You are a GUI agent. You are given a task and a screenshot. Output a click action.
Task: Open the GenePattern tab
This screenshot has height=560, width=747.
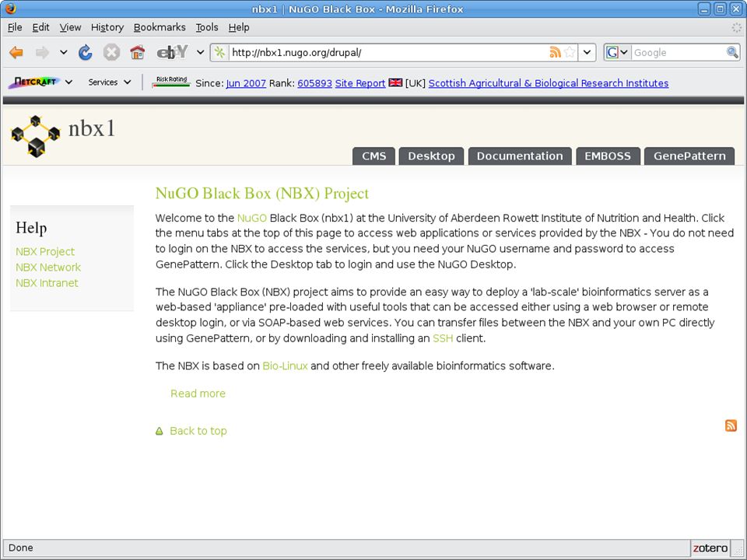pyautogui.click(x=689, y=156)
